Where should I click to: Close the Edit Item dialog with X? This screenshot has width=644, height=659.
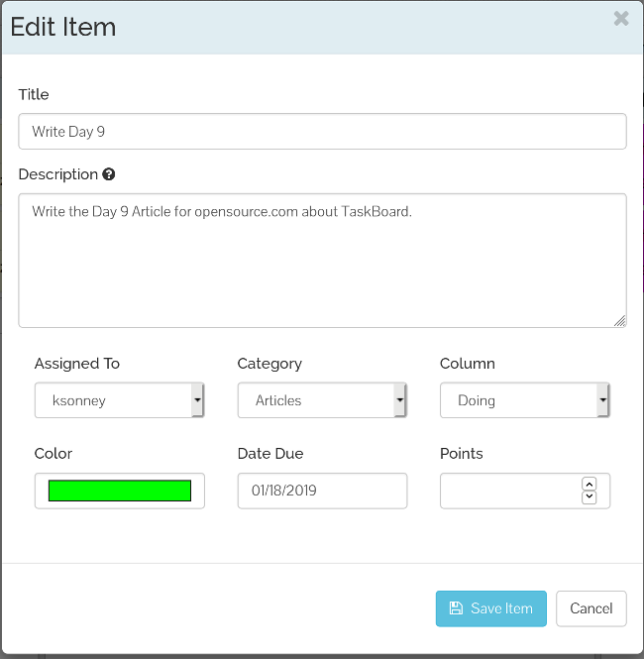[621, 18]
